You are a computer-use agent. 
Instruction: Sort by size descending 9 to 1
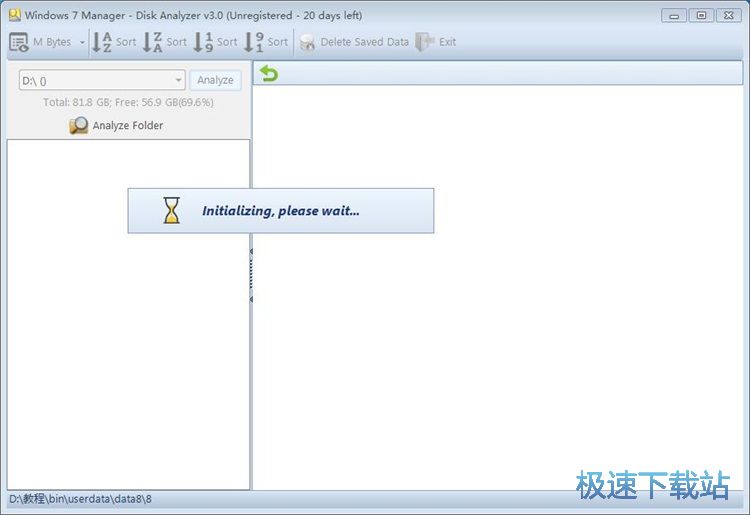266,42
